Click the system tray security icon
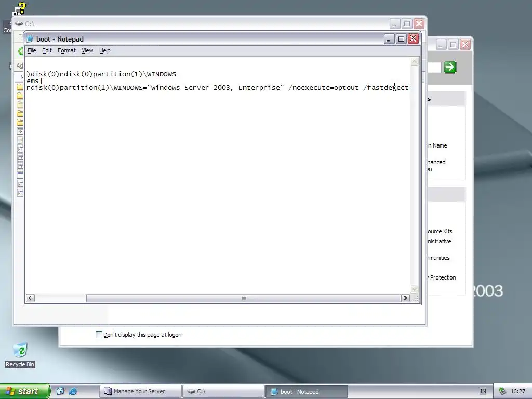Screen dimensions: 532x399 (x=502, y=391)
